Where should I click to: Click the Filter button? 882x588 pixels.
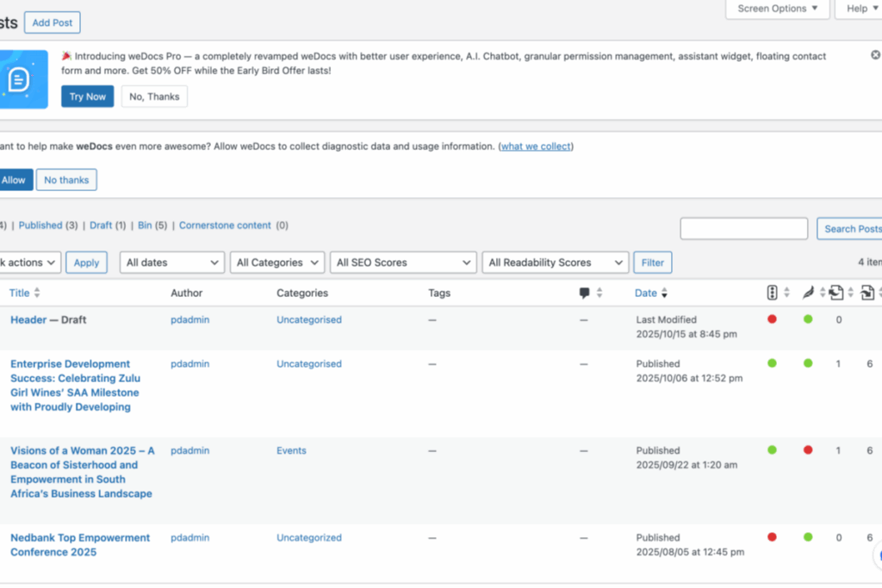[x=653, y=263]
